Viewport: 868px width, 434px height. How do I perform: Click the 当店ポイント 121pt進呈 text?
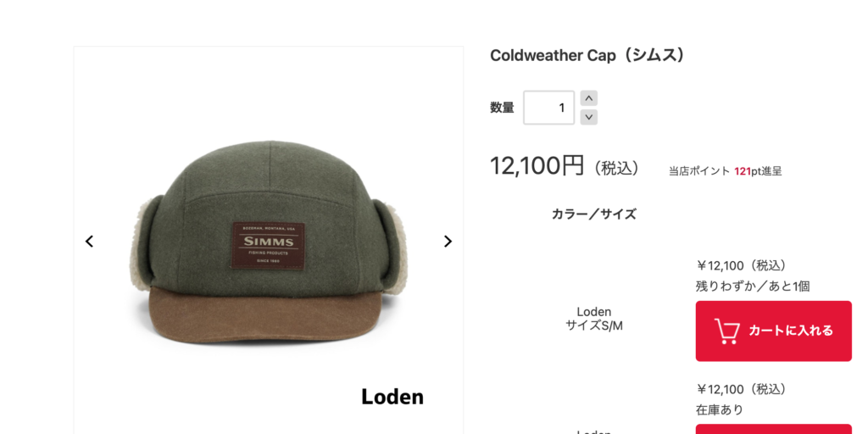[x=726, y=171]
